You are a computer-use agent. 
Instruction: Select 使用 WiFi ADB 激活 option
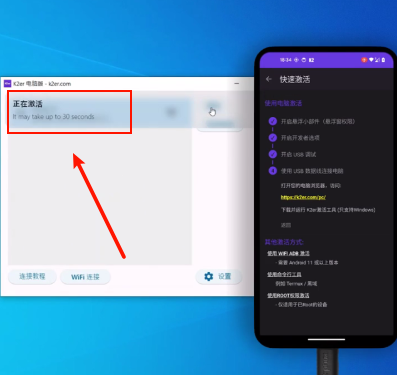288,254
